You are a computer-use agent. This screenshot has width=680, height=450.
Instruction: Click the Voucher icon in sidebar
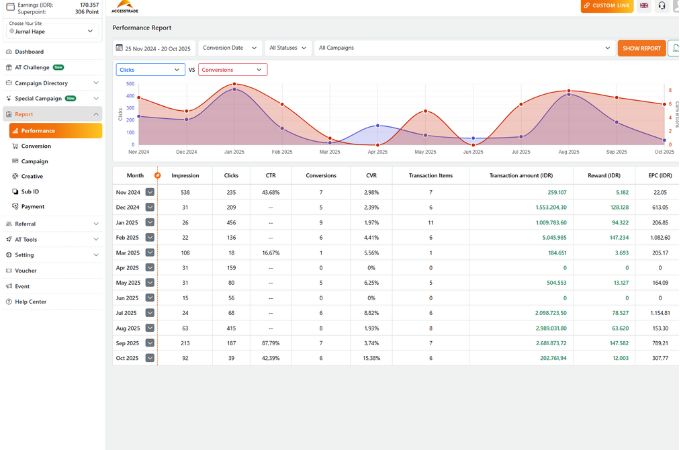(x=9, y=270)
